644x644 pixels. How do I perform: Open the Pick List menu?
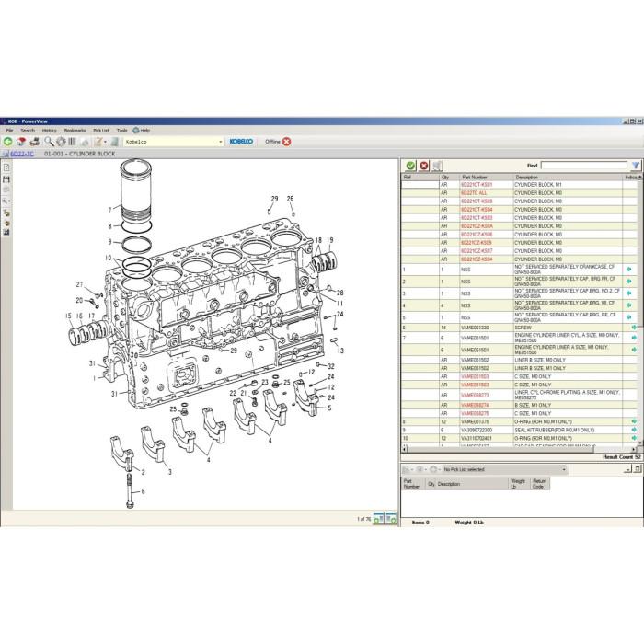(101, 131)
